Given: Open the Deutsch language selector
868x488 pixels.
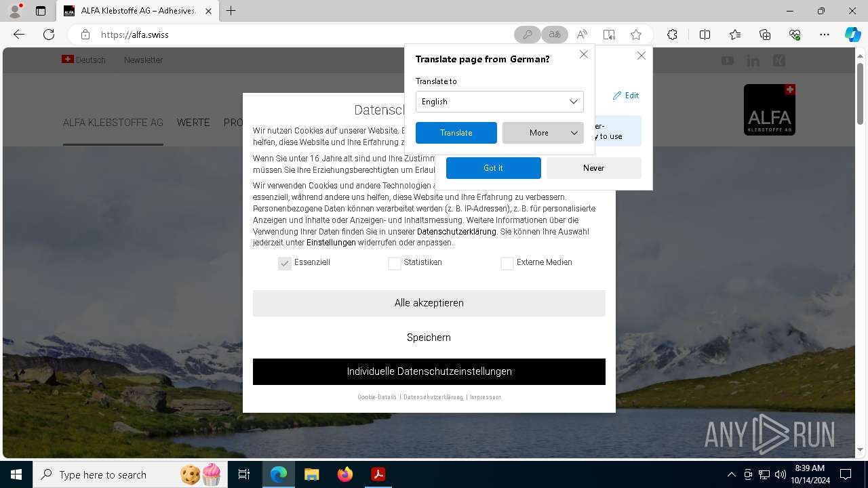Looking at the screenshot, I should [83, 60].
